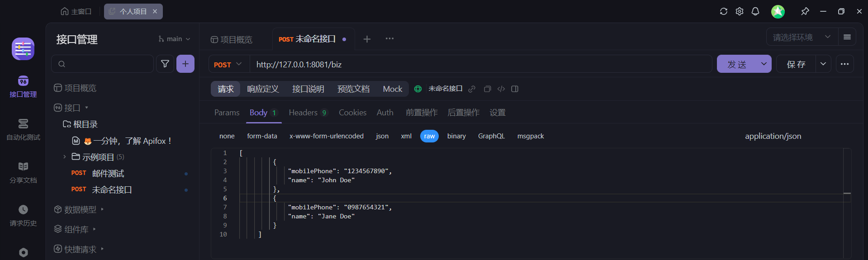Click the duplicate copy icon
Viewport: 868px width, 260px height.
(487, 89)
